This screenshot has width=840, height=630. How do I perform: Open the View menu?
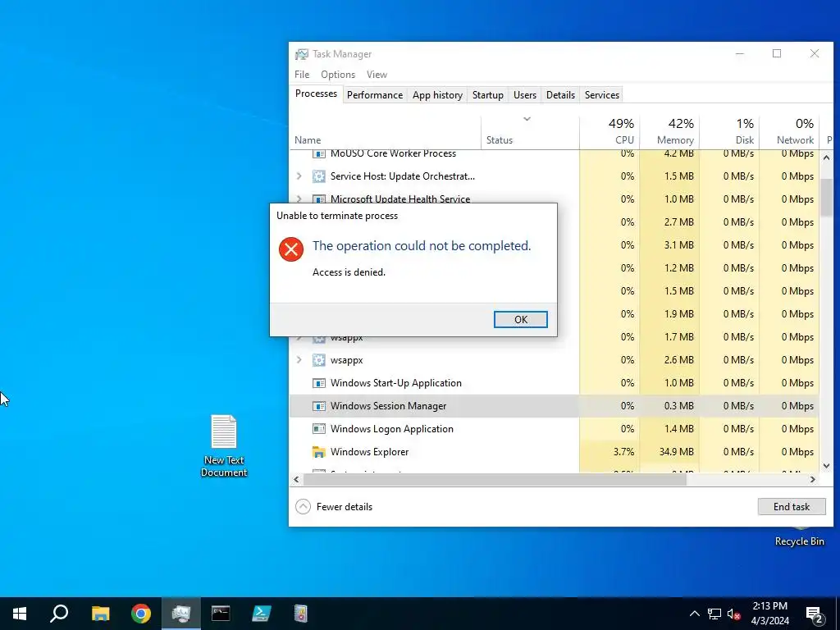377,75
